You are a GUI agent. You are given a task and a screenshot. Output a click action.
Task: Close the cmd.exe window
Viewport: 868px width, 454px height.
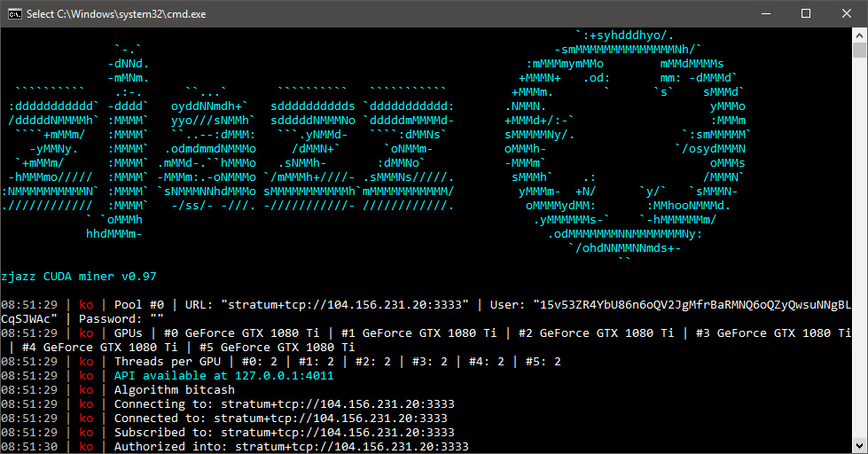[847, 14]
